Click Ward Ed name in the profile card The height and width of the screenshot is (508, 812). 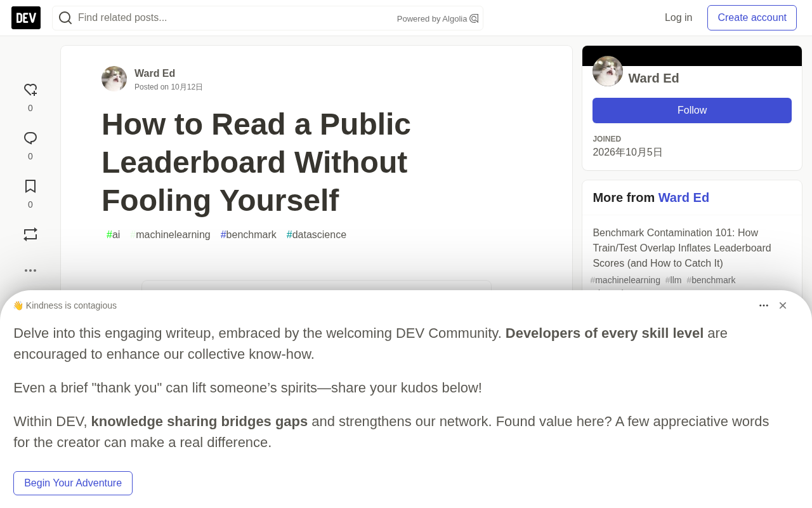(x=653, y=78)
